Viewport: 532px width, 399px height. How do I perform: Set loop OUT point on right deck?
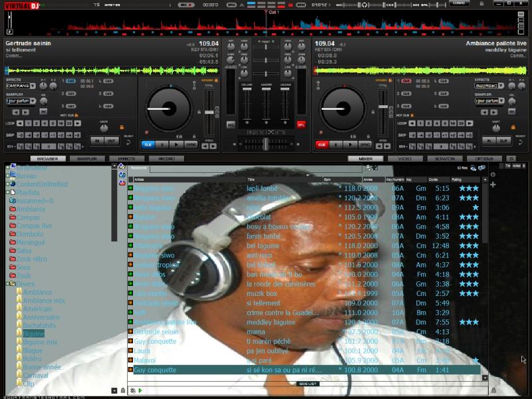point(504,141)
